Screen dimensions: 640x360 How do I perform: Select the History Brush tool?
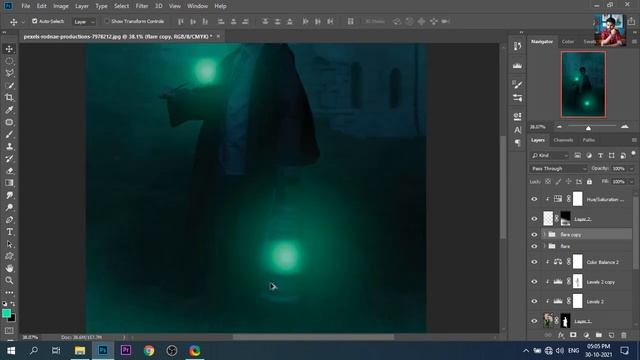9,159
